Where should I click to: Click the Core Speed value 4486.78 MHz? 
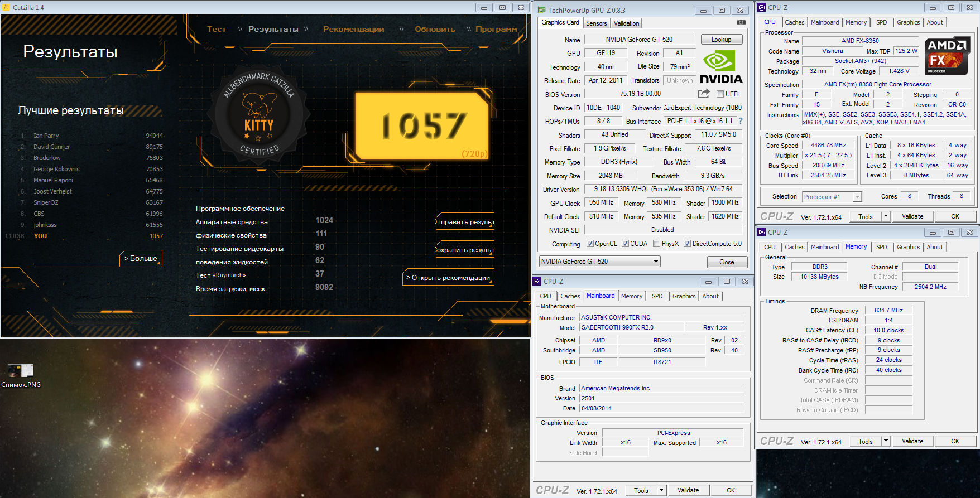pyautogui.click(x=828, y=145)
